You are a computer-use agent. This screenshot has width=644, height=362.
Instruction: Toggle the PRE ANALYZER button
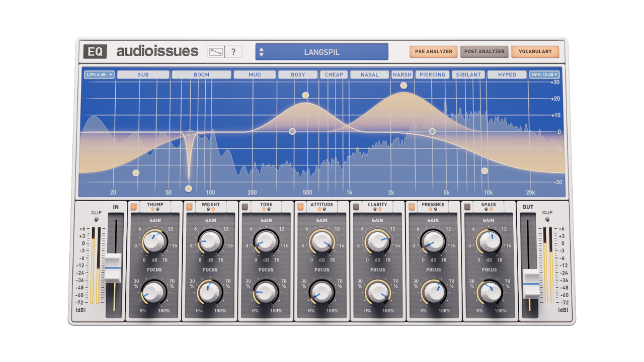(x=433, y=51)
